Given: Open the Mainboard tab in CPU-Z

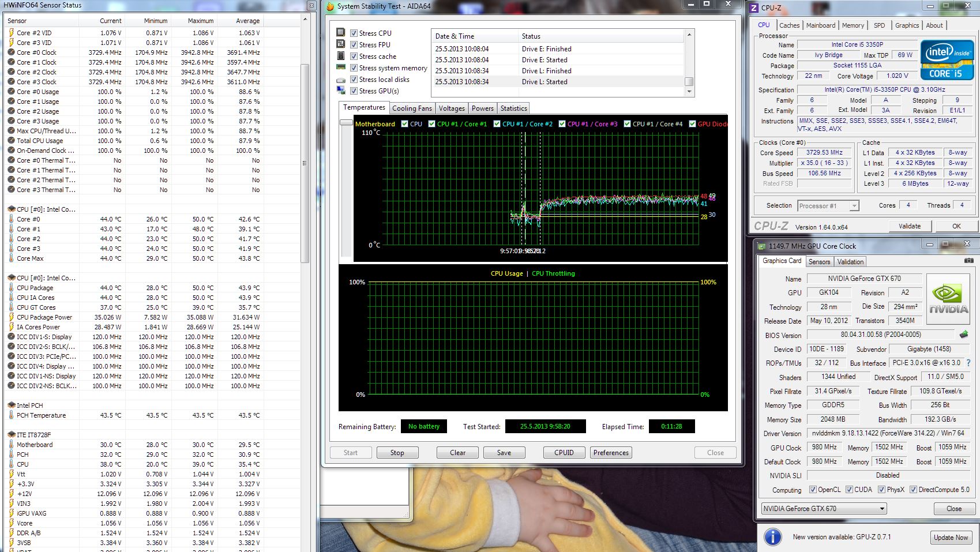Looking at the screenshot, I should (x=820, y=25).
